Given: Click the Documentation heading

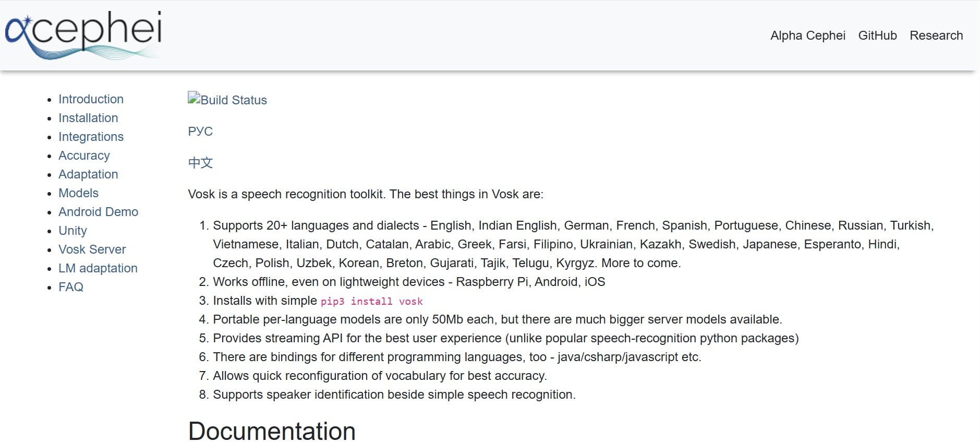Looking at the screenshot, I should [272, 431].
